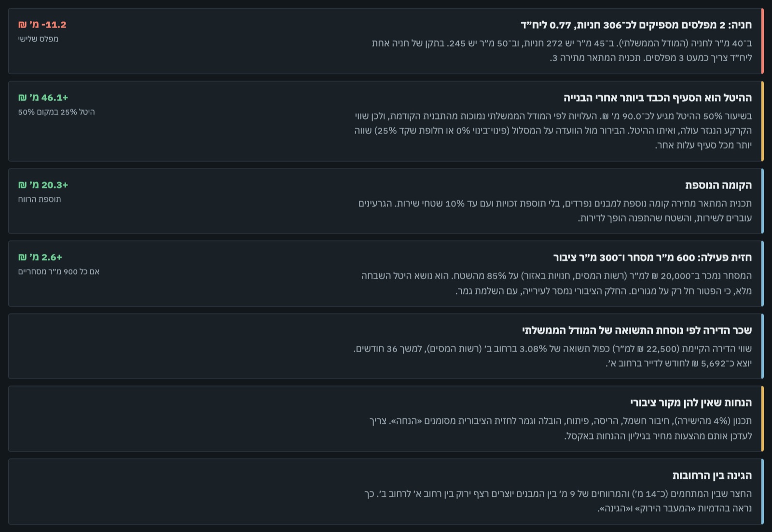Select the 'היטל 25% במקום 50%' label
This screenshot has width=772, height=532.
coord(56,112)
